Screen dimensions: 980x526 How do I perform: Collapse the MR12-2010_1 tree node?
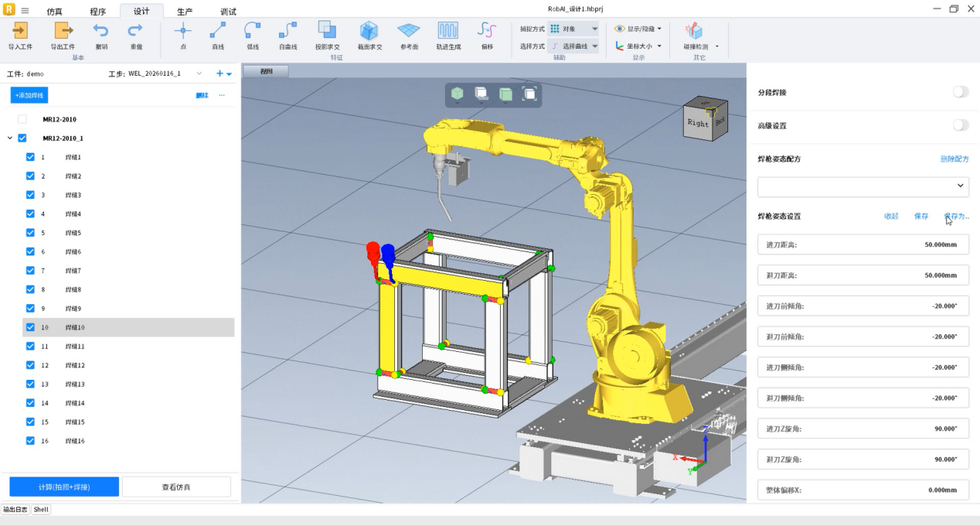[10, 138]
